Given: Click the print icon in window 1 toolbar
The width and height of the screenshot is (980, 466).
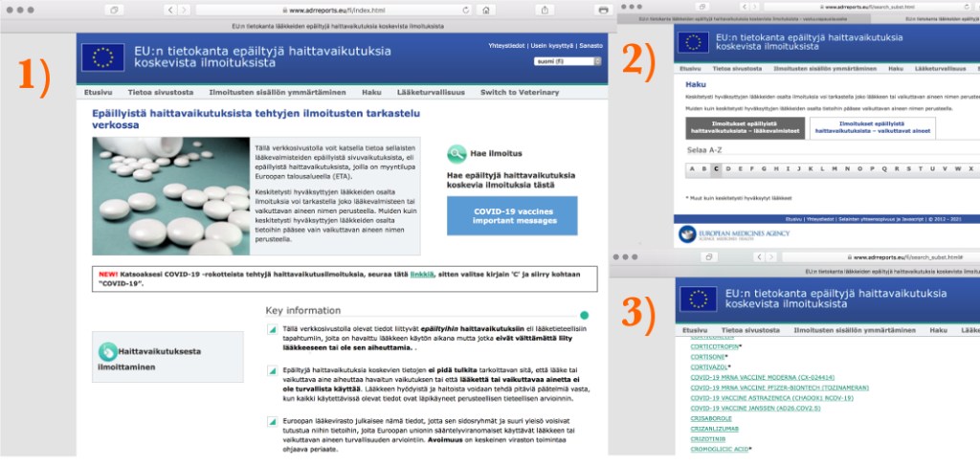Looking at the screenshot, I should 602,10.
